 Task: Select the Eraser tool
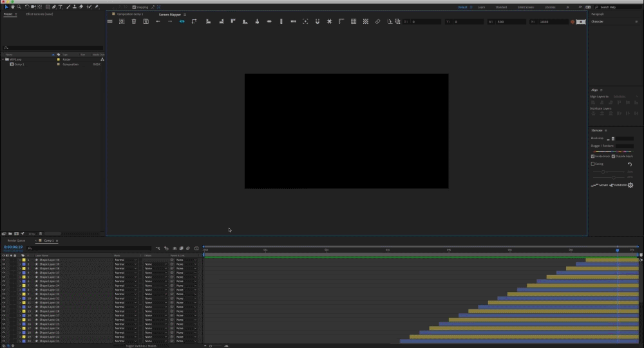(x=81, y=7)
